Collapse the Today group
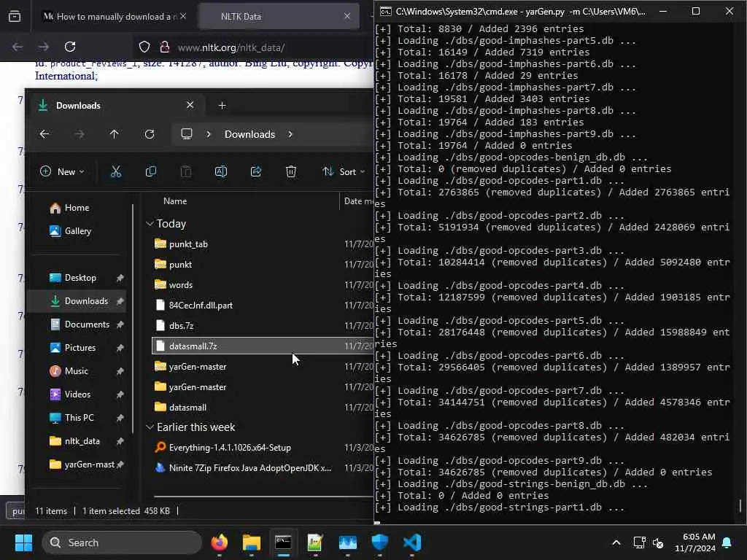 pos(150,224)
